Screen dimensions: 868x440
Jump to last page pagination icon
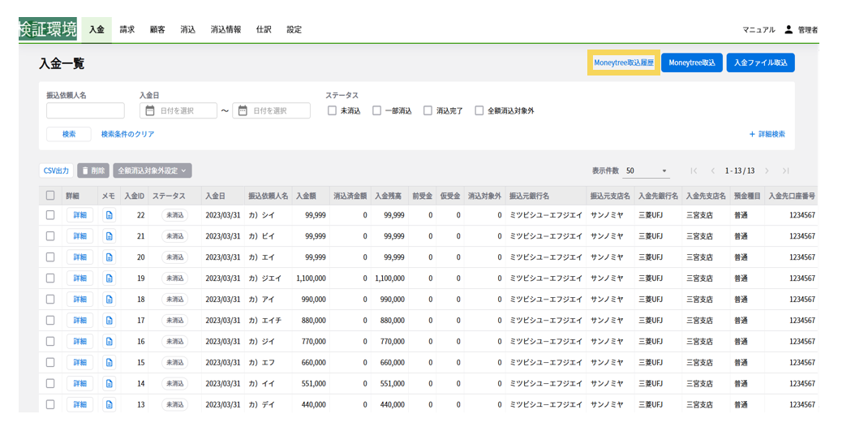click(785, 171)
